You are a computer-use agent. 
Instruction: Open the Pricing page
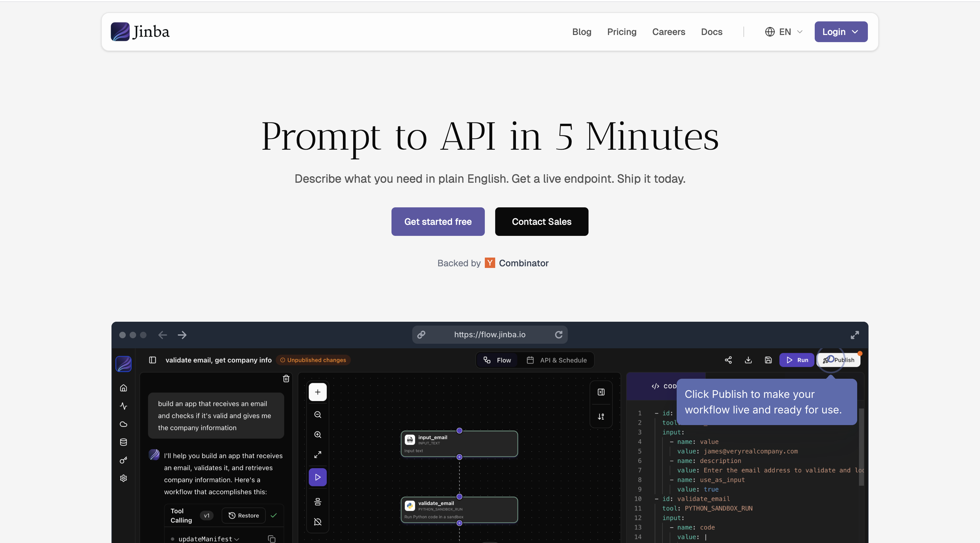click(622, 32)
